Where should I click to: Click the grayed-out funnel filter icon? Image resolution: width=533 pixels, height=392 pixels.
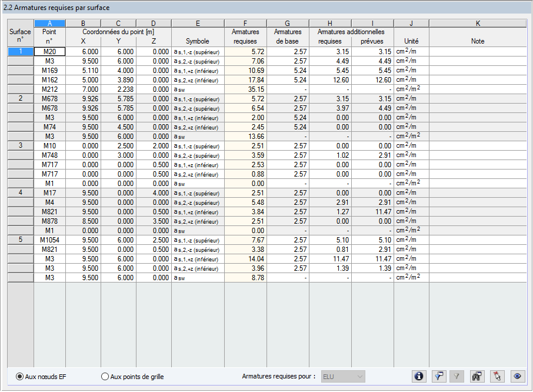click(x=457, y=376)
